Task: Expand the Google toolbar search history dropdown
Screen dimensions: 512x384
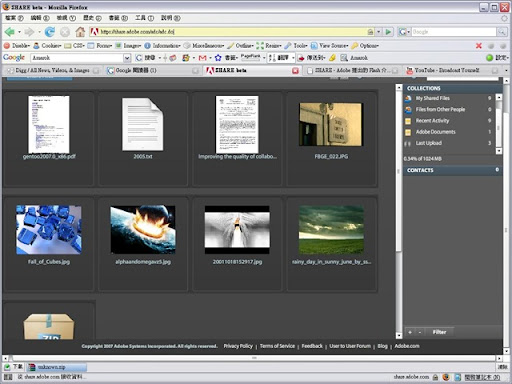Action: pos(127,58)
